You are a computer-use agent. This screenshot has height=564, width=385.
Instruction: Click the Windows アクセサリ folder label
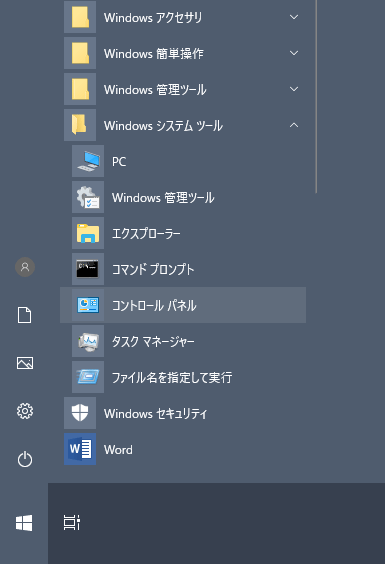pyautogui.click(x=153, y=18)
